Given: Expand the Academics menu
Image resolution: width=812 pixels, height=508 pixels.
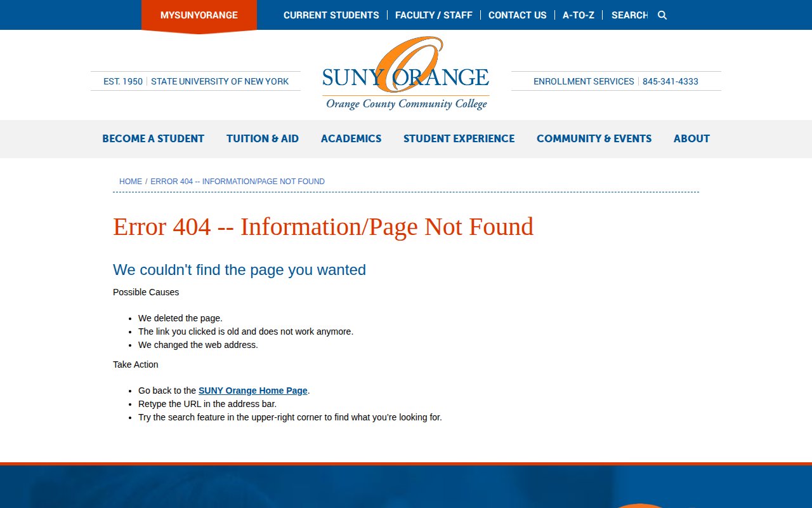Looking at the screenshot, I should (x=351, y=138).
